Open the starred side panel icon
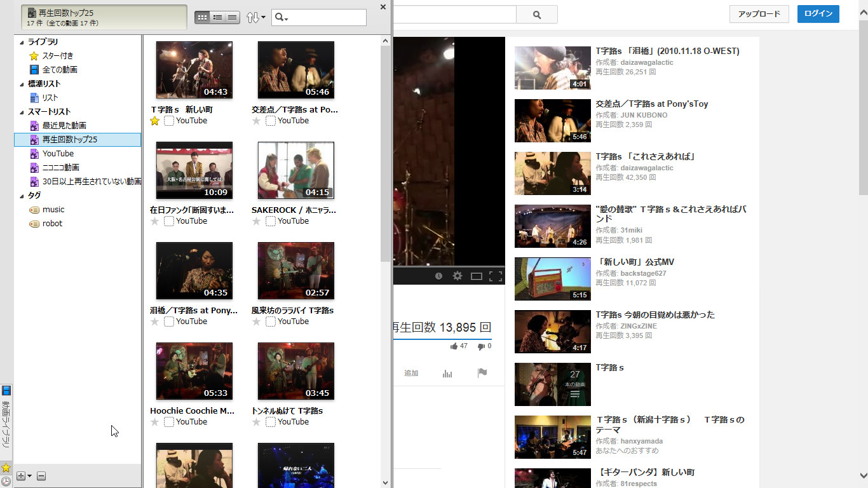This screenshot has height=488, width=868. pyautogui.click(x=6, y=468)
